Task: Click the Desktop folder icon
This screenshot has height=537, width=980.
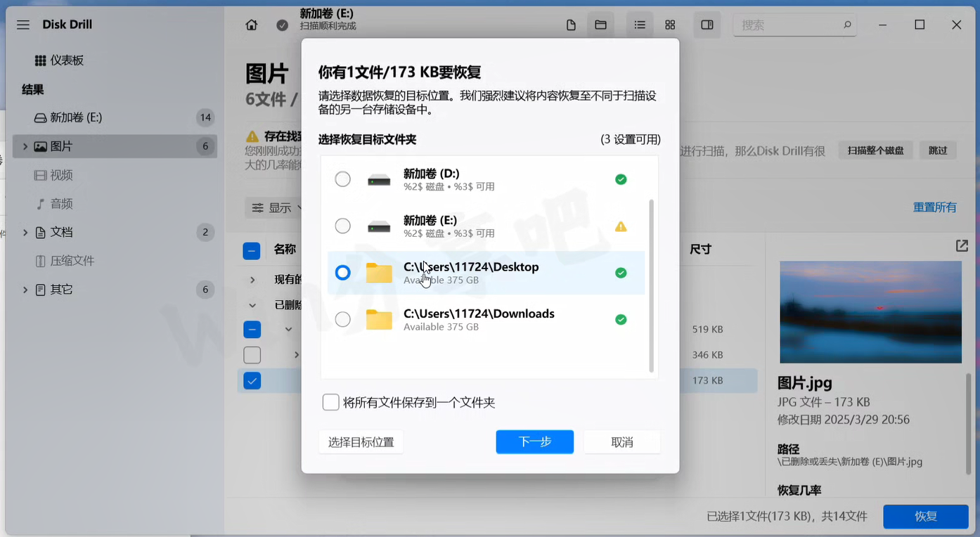Action: coord(379,273)
